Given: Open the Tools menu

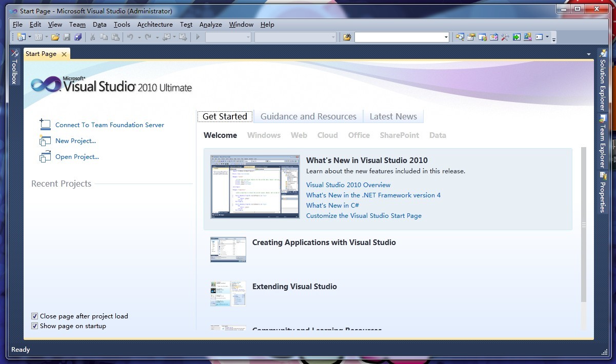Looking at the screenshot, I should pos(122,24).
